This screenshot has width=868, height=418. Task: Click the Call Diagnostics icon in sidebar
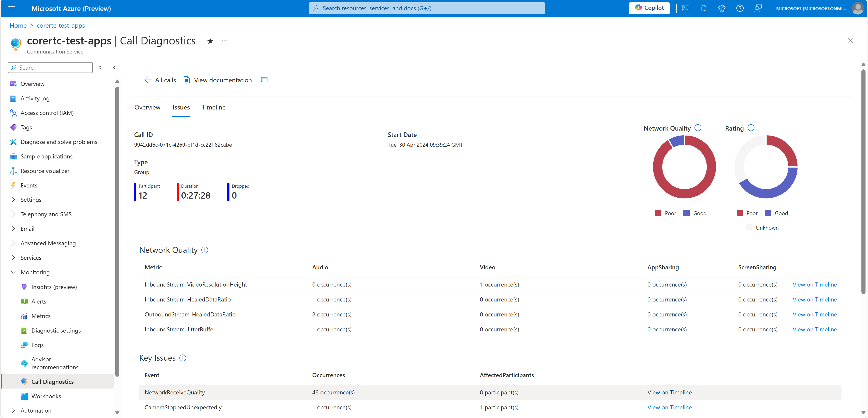[x=23, y=382]
